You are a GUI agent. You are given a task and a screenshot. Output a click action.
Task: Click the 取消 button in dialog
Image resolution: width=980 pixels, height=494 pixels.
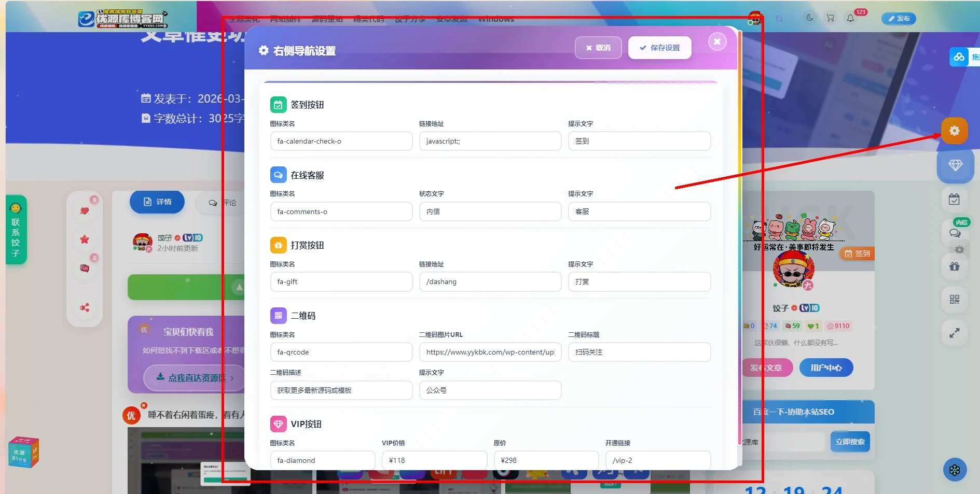point(598,48)
